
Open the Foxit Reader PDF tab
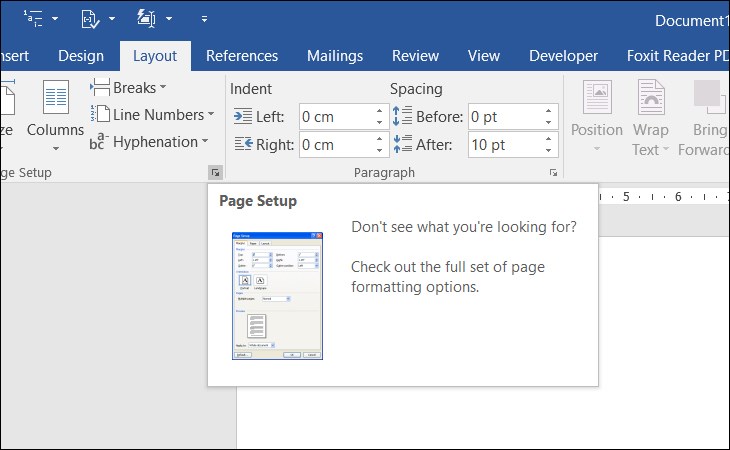click(x=678, y=56)
